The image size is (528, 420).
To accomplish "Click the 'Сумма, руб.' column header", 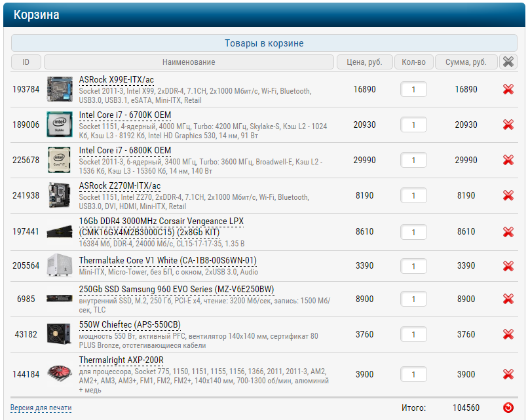I will coord(466,62).
